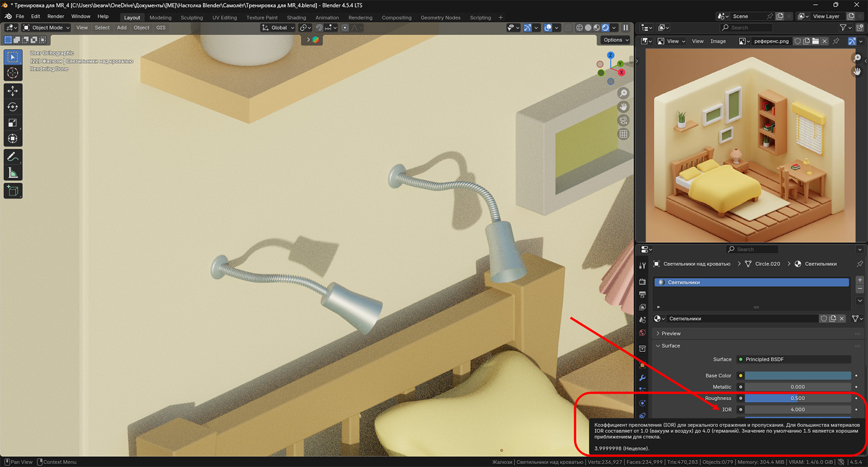868x467 pixels.
Task: Toggle pin on the properties editor
Action: point(859,264)
